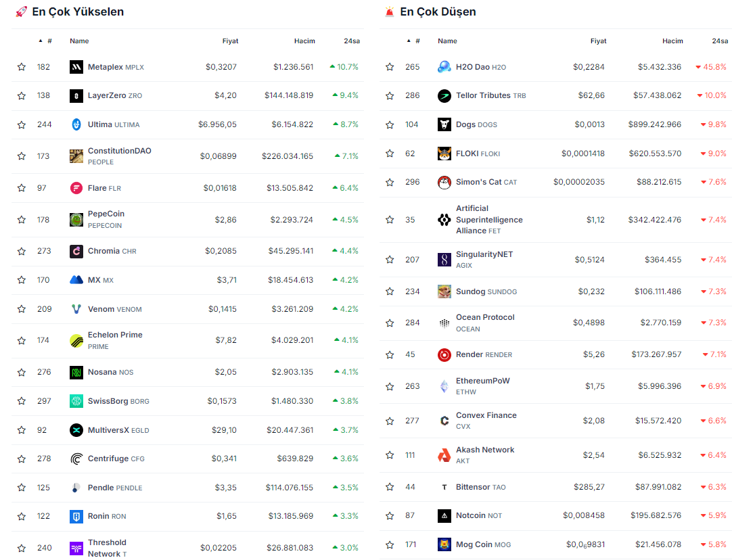This screenshot has height=560, width=755.
Task: Open the Tellor Tributes TRB page
Action: [x=491, y=96]
